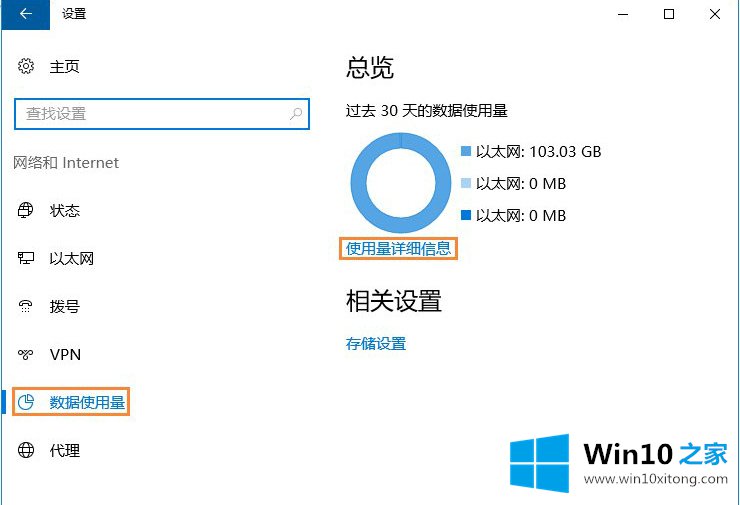The height and width of the screenshot is (505, 740).
Task: Open the 代理 section
Action: 64,451
